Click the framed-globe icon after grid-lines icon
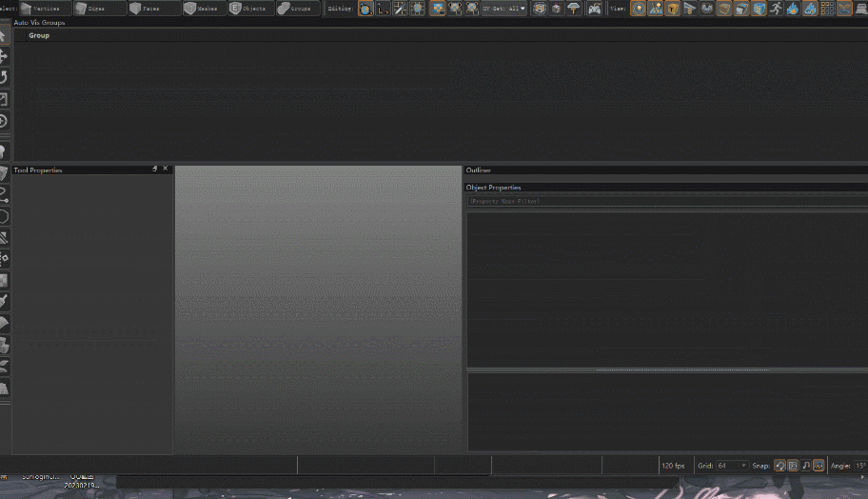 (x=418, y=9)
